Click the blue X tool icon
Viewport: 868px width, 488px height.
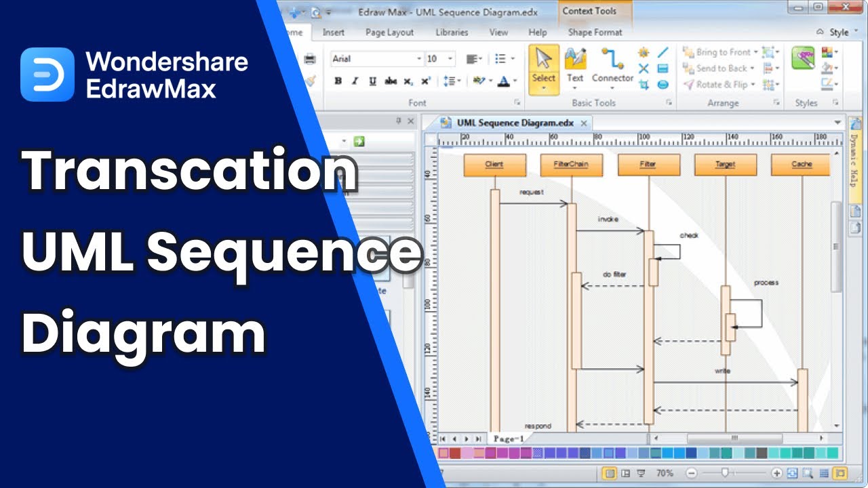[x=644, y=68]
